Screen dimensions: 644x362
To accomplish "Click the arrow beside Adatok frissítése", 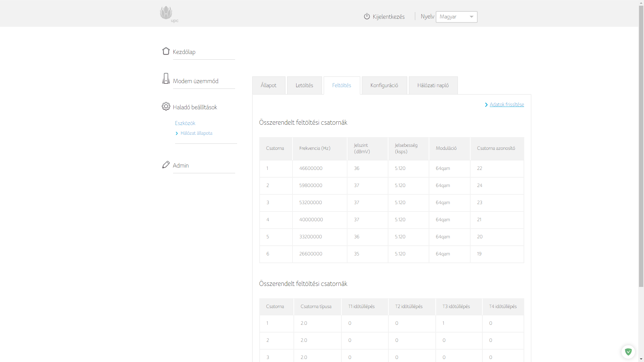I will (x=486, y=105).
